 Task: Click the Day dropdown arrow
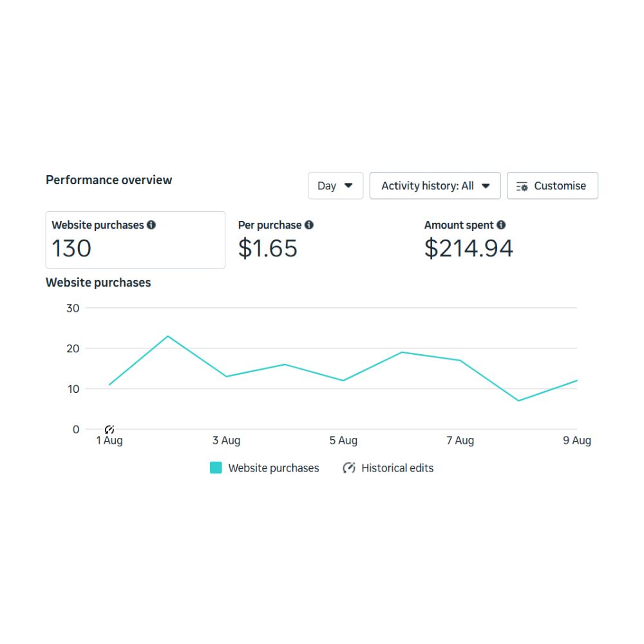(x=348, y=185)
